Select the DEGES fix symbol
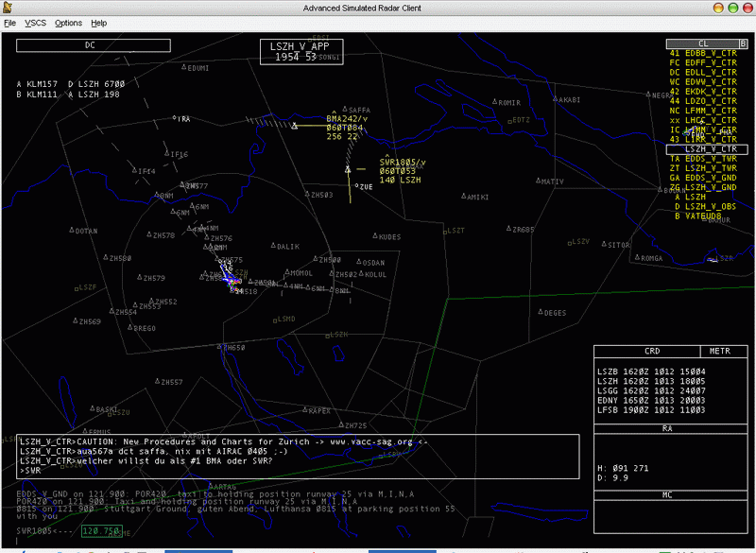This screenshot has width=756, height=553. [x=540, y=312]
